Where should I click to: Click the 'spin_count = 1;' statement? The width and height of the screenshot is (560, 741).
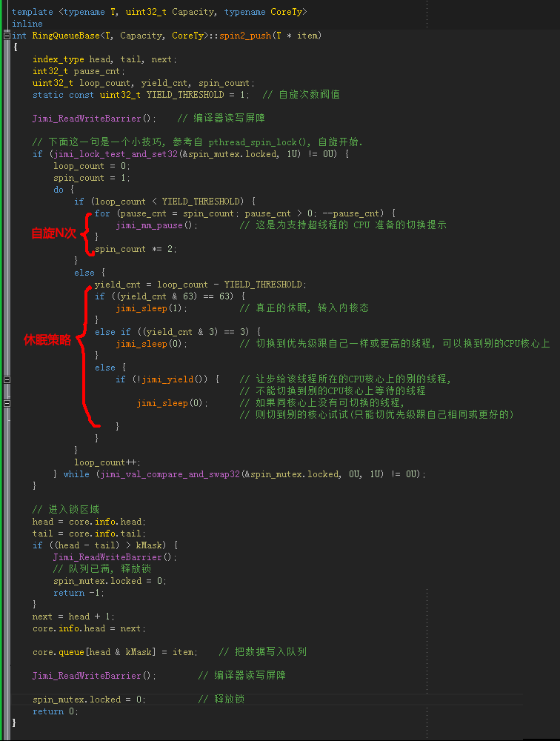92,178
